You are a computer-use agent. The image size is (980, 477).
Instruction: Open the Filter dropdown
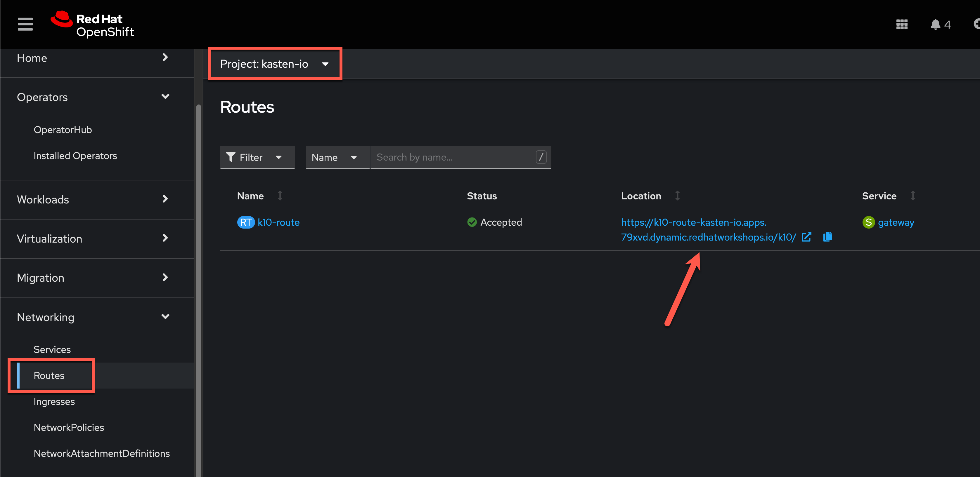pos(257,157)
